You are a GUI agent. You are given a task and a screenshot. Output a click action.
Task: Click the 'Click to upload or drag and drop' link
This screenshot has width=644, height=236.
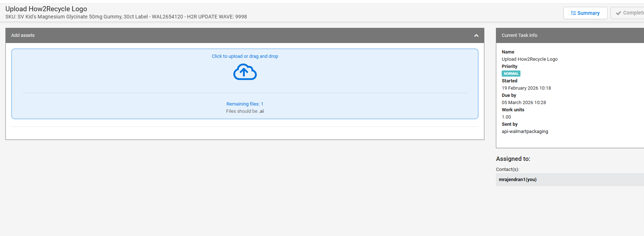[x=245, y=56]
